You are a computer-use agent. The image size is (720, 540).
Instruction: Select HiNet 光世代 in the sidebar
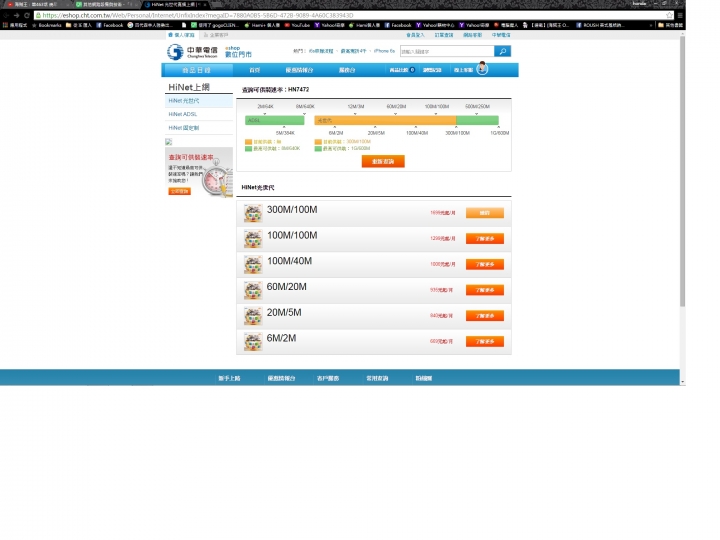click(x=199, y=101)
